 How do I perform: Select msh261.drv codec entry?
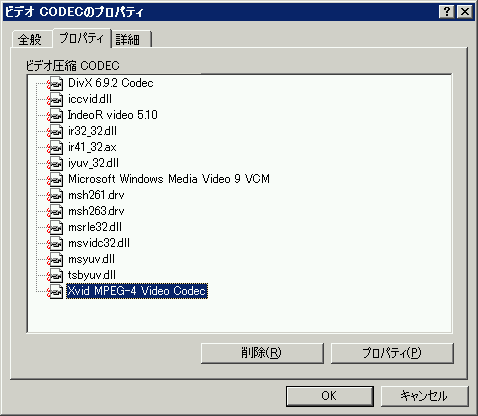(96, 195)
